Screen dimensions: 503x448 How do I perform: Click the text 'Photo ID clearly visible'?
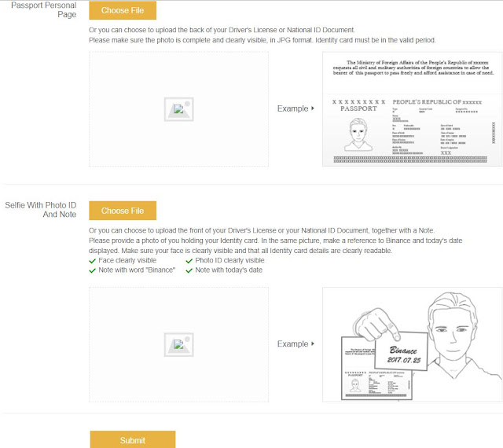coord(229,260)
